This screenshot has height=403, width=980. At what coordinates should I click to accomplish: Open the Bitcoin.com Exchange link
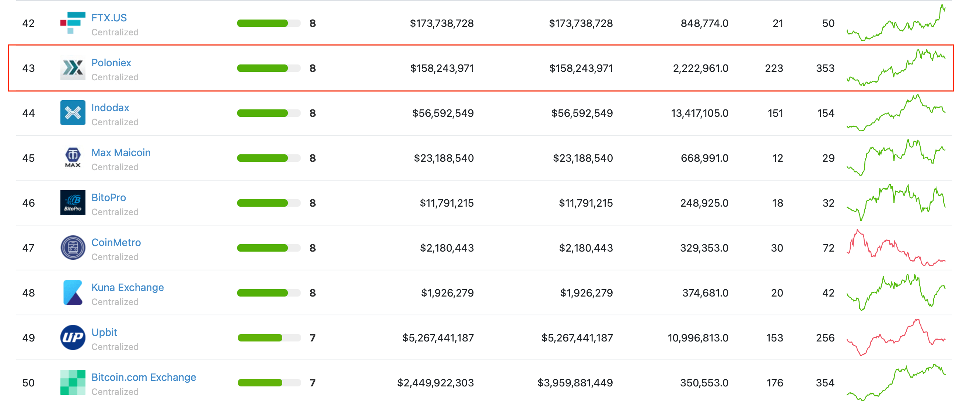coord(143,377)
